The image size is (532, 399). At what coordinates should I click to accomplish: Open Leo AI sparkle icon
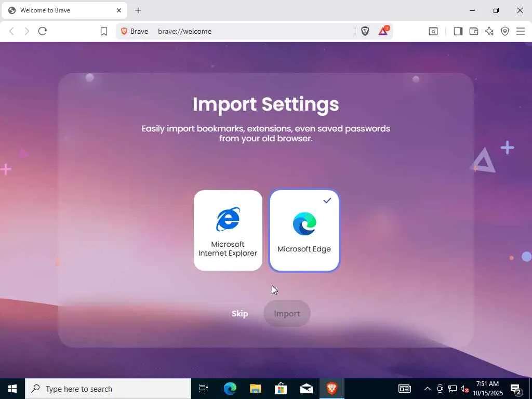click(x=489, y=31)
